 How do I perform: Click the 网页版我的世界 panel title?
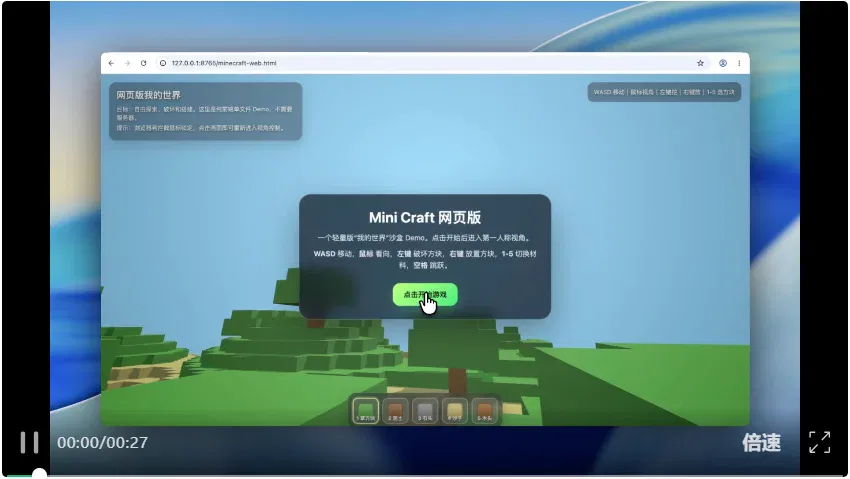pyautogui.click(x=149, y=95)
